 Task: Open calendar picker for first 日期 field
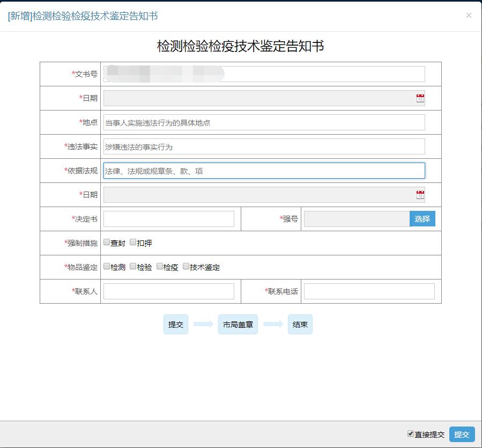[420, 98]
